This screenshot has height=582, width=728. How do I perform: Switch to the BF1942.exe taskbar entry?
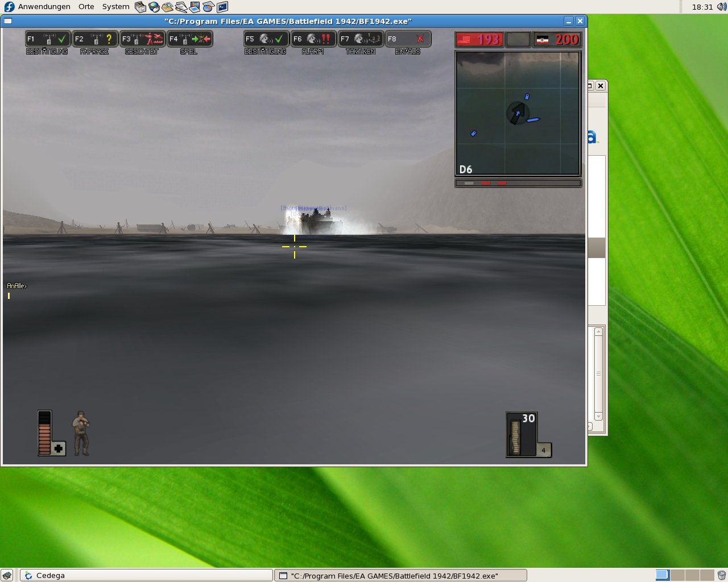400,575
